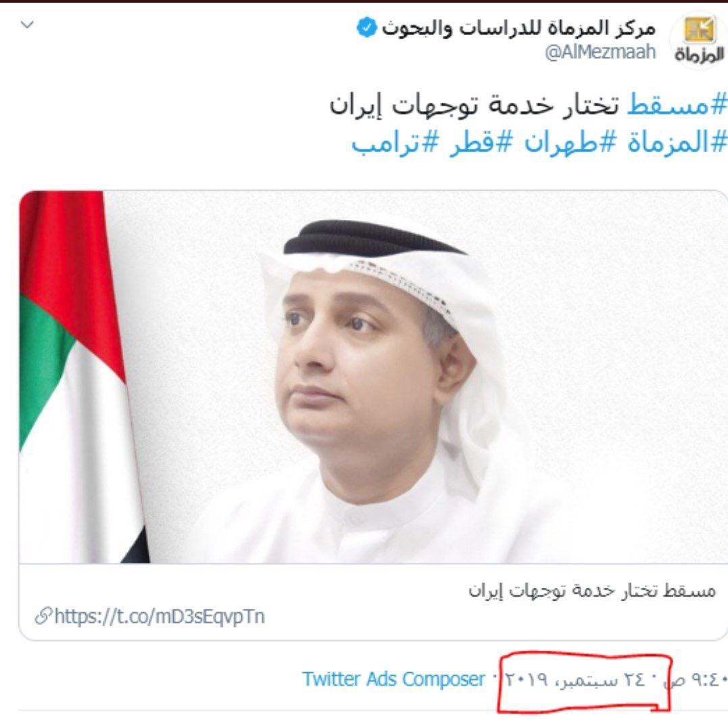Open the #قطر hashtag
Viewport: 728px width, 719px height.
[480, 141]
